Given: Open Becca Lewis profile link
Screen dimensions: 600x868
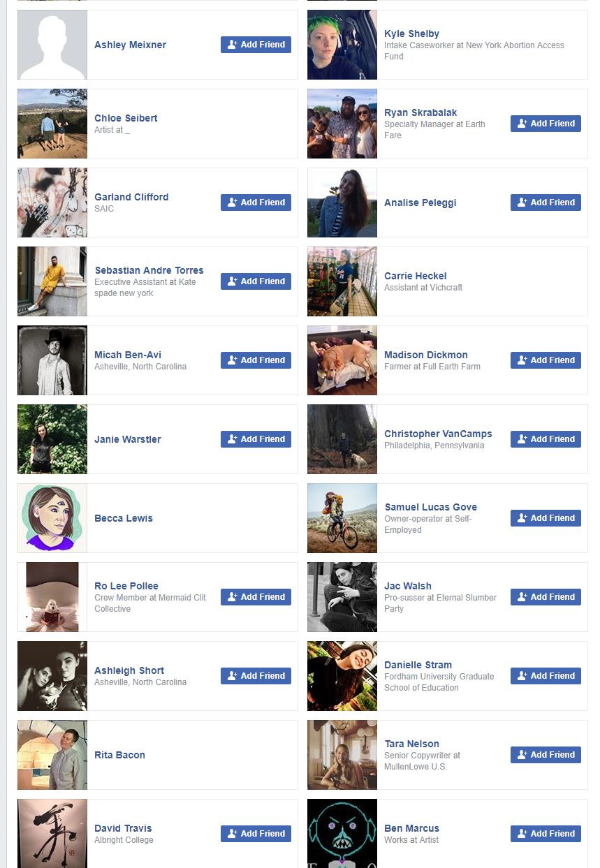Looking at the screenshot, I should click(x=124, y=518).
